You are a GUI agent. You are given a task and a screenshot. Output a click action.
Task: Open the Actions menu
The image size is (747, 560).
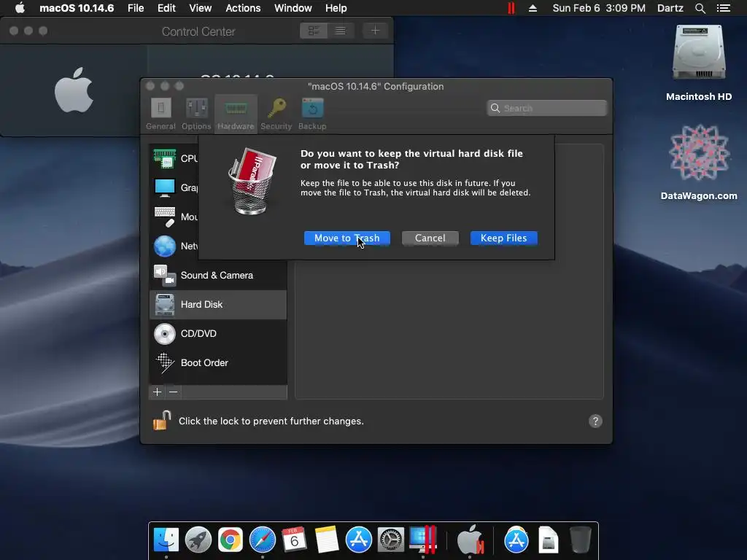pyautogui.click(x=243, y=8)
